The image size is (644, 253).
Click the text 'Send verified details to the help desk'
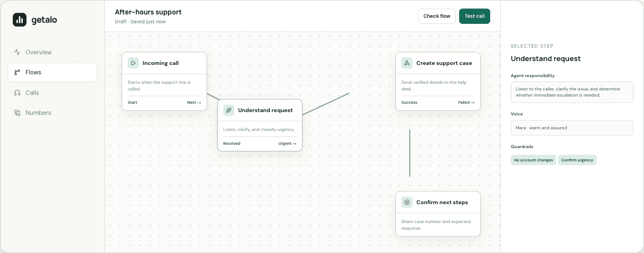(435, 85)
